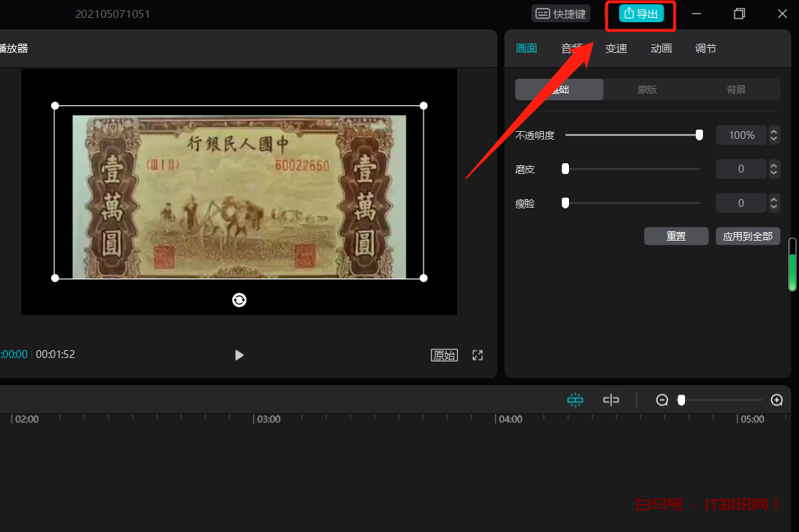Switch to the 动画 animation tab
Image resolution: width=799 pixels, height=532 pixels.
[661, 49]
